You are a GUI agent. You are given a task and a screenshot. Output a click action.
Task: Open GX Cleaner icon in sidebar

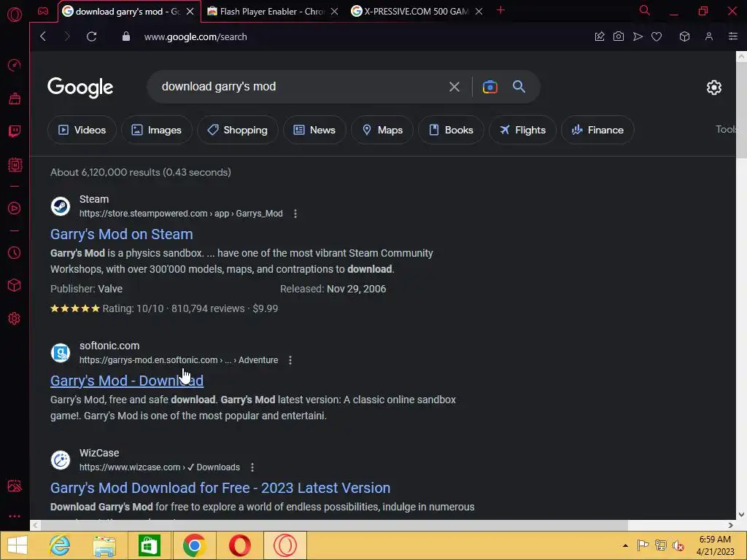pos(15,98)
